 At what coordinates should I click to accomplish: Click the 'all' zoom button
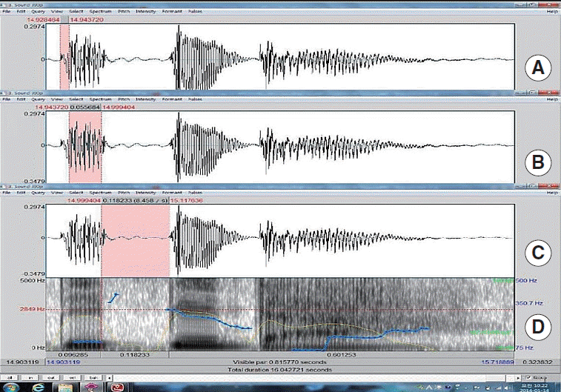click(x=11, y=377)
